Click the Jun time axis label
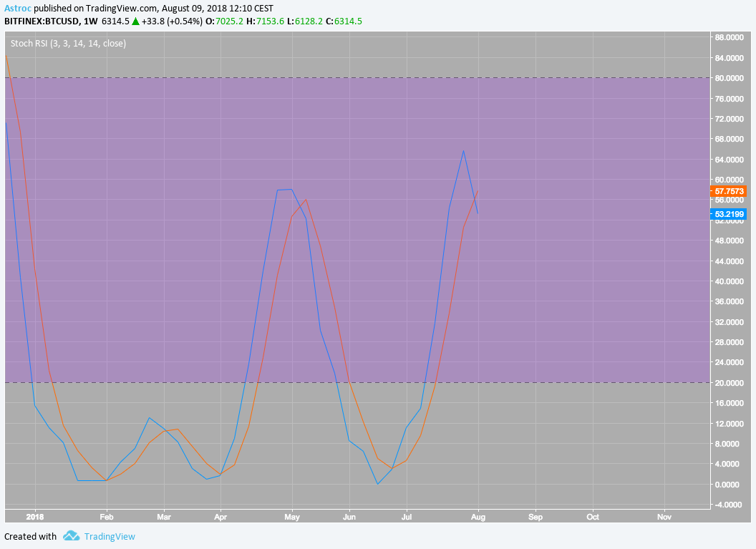The width and height of the screenshot is (756, 549). pyautogui.click(x=349, y=517)
